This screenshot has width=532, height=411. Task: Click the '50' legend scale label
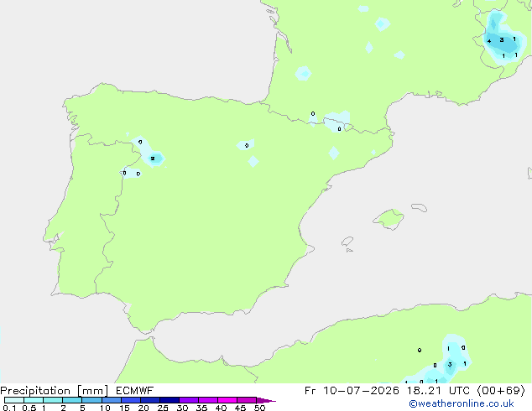tap(260, 408)
